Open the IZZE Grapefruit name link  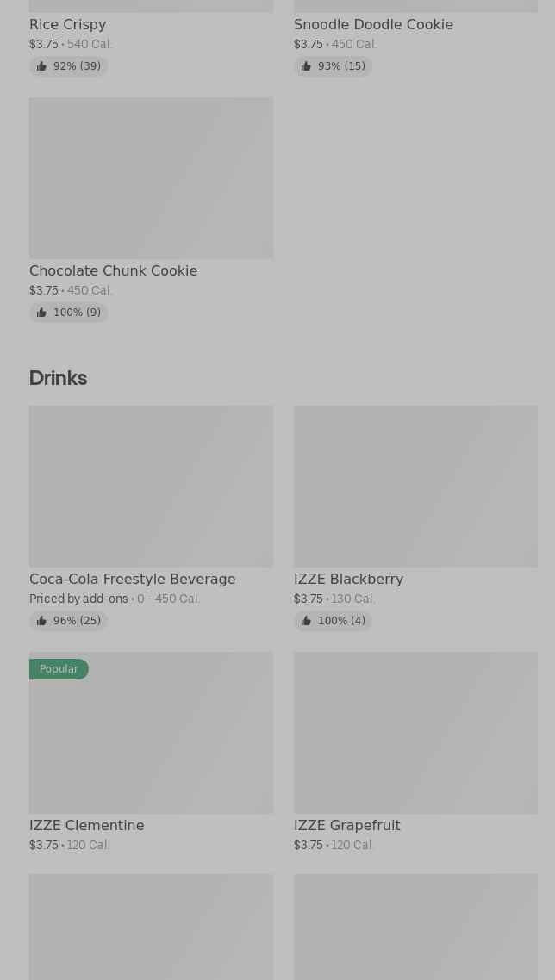point(346,826)
